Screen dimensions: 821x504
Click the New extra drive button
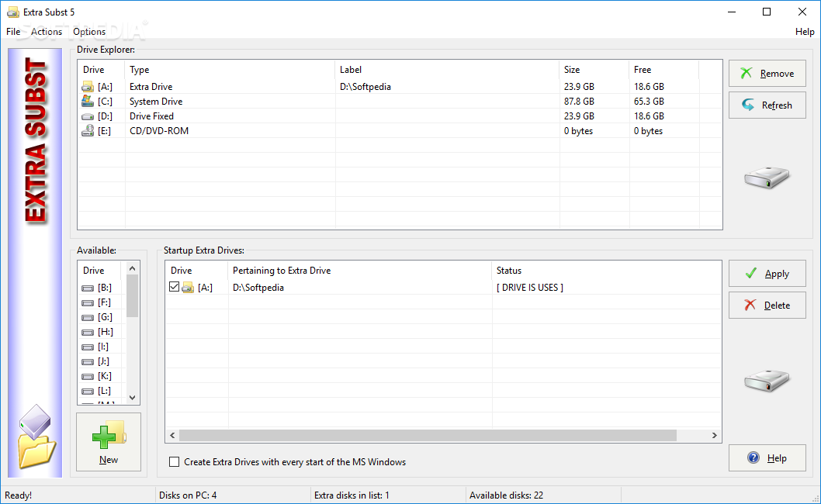coord(109,442)
